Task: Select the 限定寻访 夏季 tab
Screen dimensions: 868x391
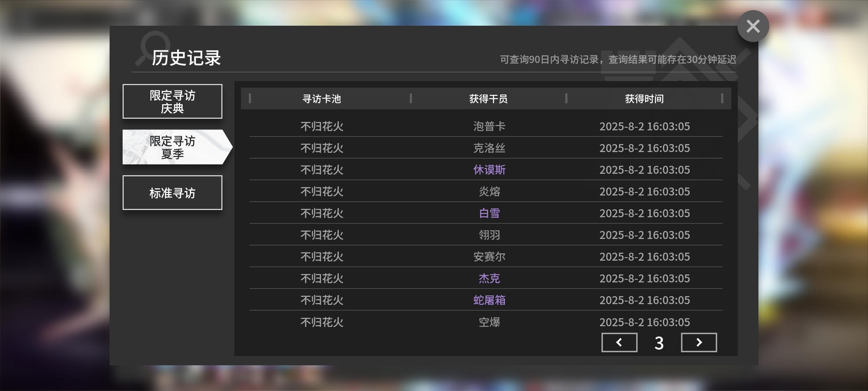Action: (173, 147)
